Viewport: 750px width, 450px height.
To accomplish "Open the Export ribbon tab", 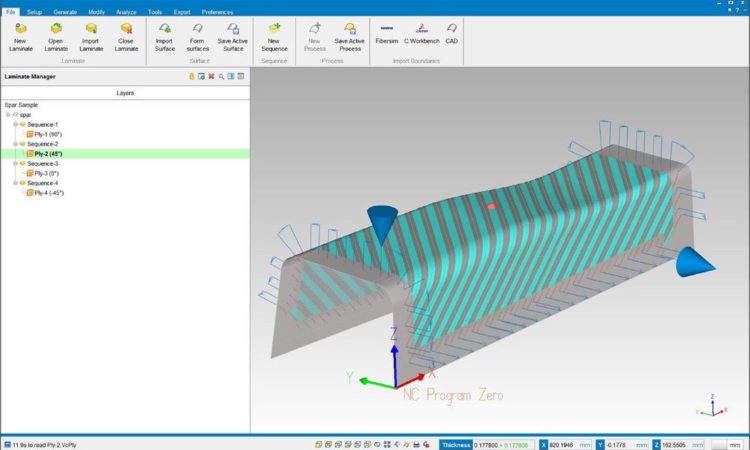I will (182, 12).
